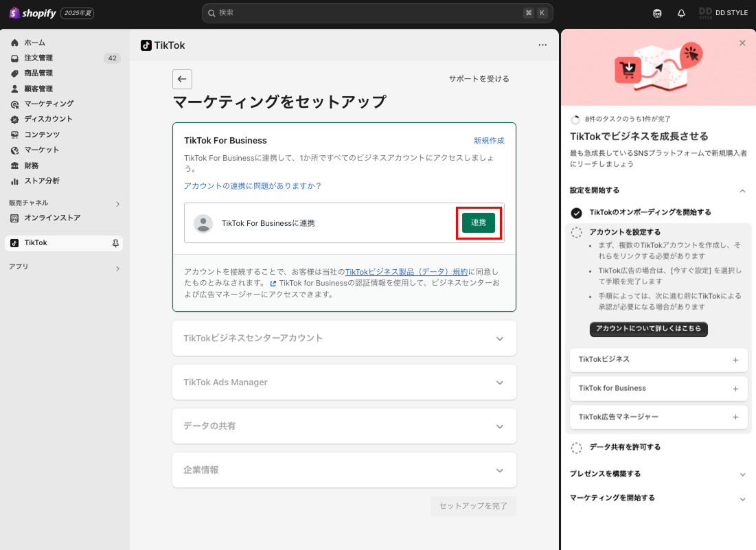756x550 pixels.
Task: Open 商品管理 in the sidebar
Action: (x=38, y=73)
